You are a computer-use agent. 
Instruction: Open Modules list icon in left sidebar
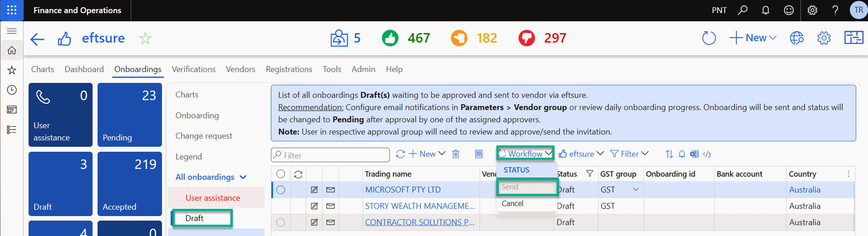(12, 130)
